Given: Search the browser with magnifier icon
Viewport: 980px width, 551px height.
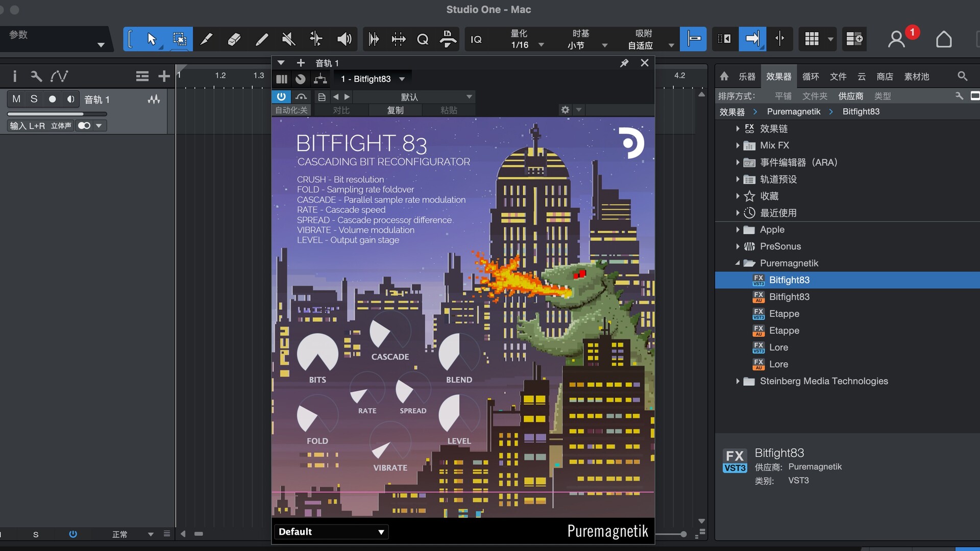Looking at the screenshot, I should point(963,77).
